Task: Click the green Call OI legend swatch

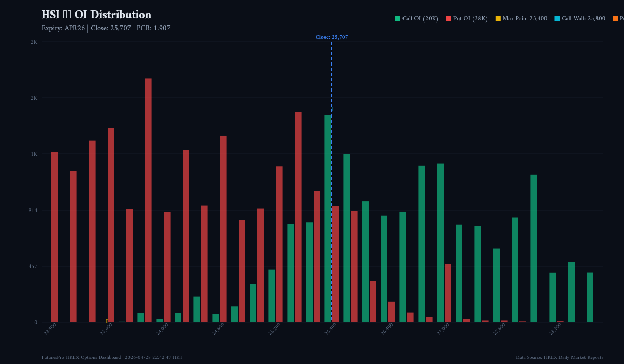Action: [x=397, y=18]
